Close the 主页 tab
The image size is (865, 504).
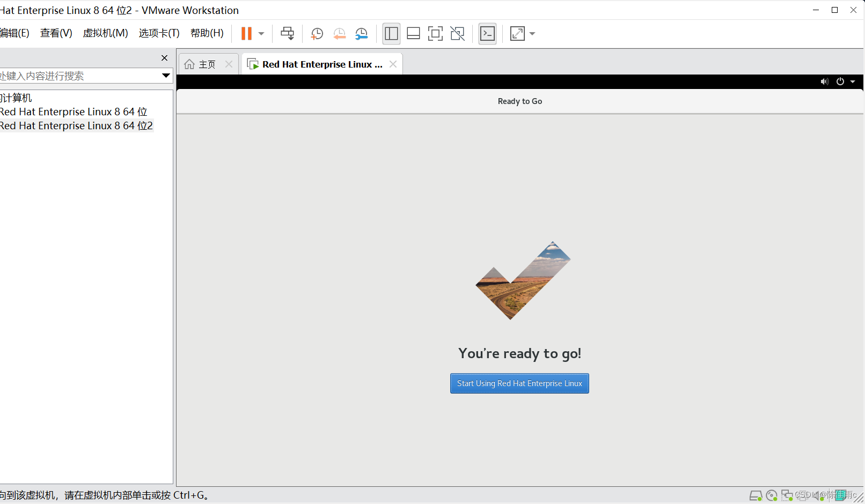tap(229, 64)
